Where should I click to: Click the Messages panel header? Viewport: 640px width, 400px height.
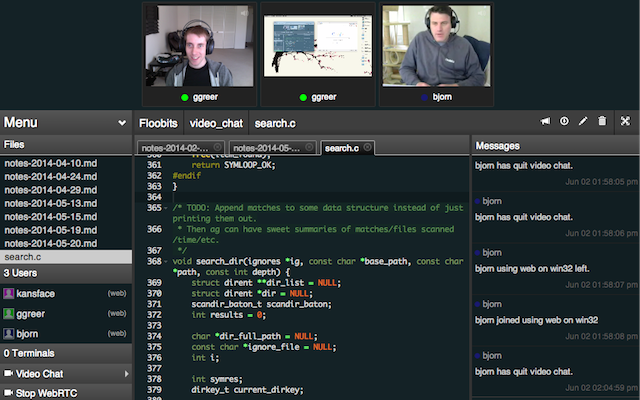[x=556, y=146]
